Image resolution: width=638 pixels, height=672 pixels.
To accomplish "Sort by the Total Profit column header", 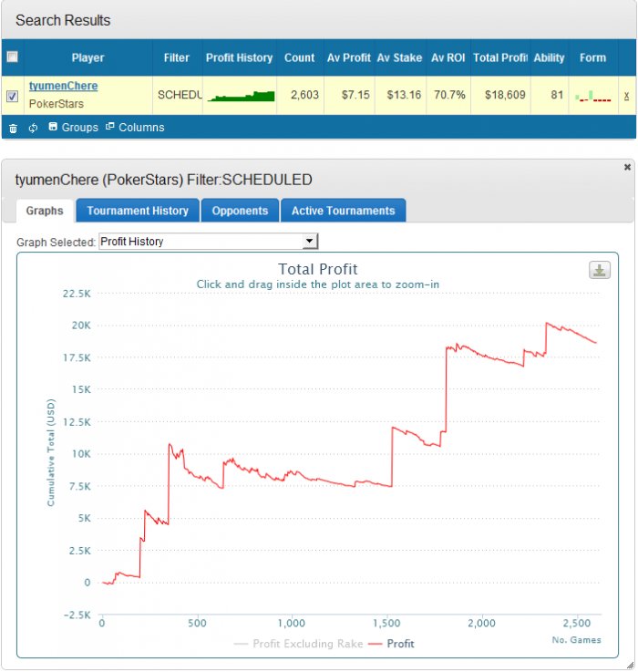I will (500, 57).
